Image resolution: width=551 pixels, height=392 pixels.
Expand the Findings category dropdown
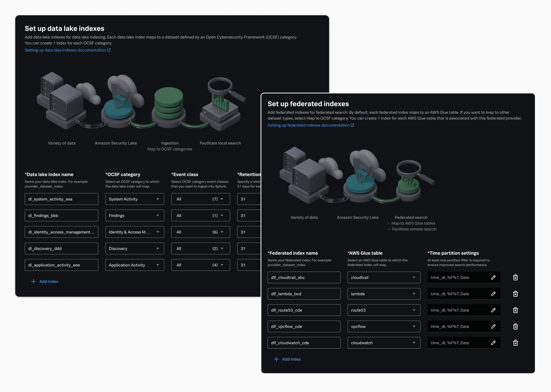(x=134, y=216)
